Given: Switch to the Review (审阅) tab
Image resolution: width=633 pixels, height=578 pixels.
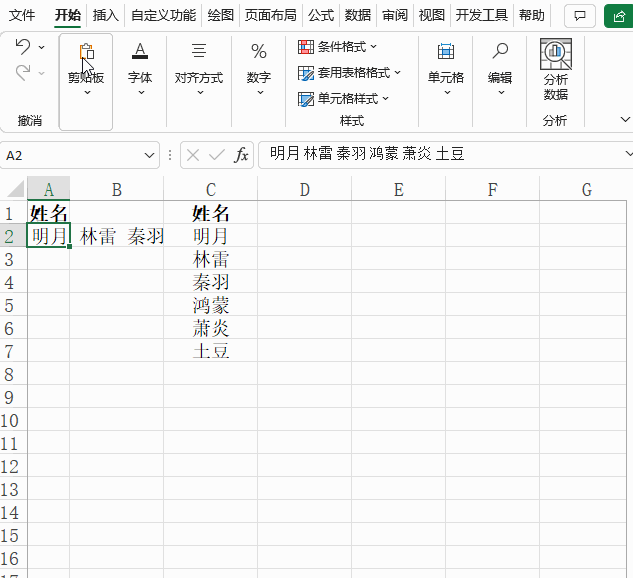Looking at the screenshot, I should click(x=395, y=15).
